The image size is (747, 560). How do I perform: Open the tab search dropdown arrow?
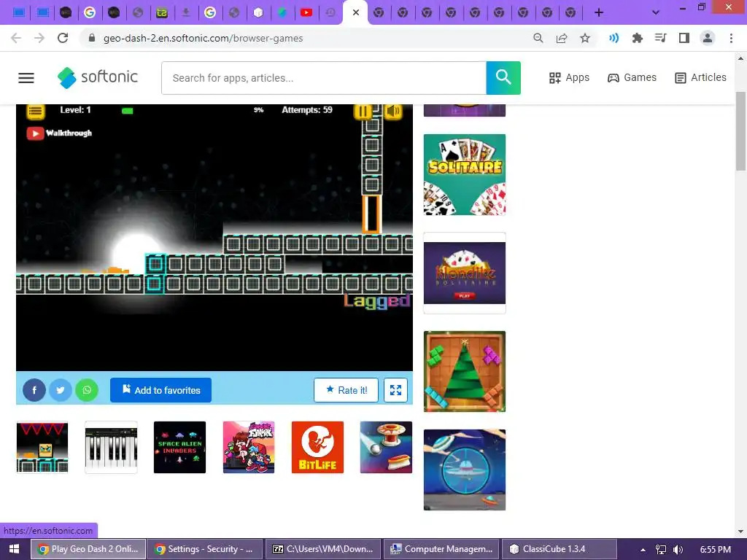point(656,13)
